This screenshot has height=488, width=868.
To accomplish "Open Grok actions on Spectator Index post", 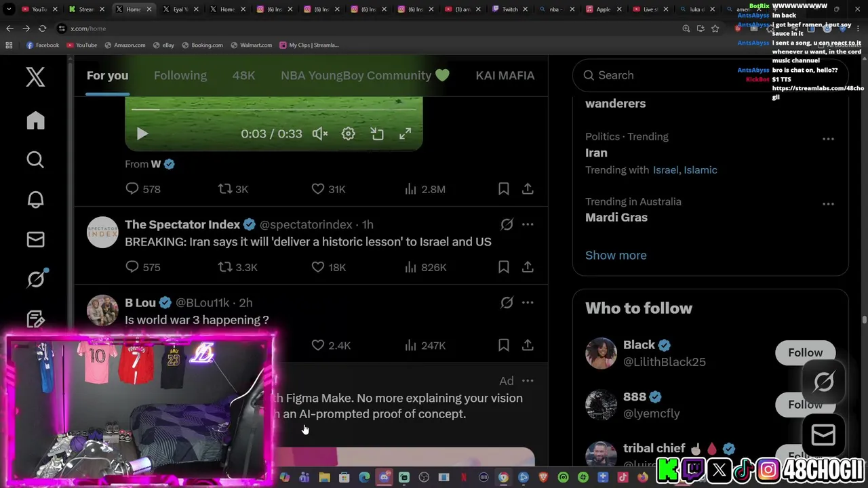I will click(x=507, y=224).
